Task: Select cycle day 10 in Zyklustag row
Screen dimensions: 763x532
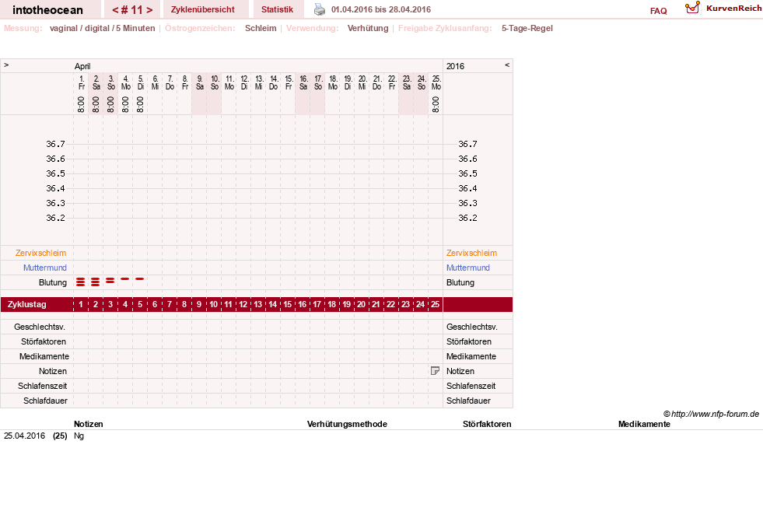Action: coord(214,304)
